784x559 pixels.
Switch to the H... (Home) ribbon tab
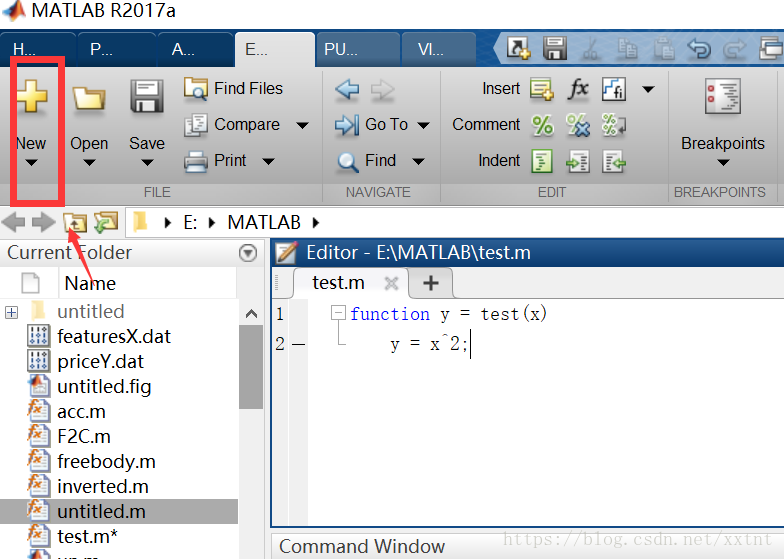point(37,50)
